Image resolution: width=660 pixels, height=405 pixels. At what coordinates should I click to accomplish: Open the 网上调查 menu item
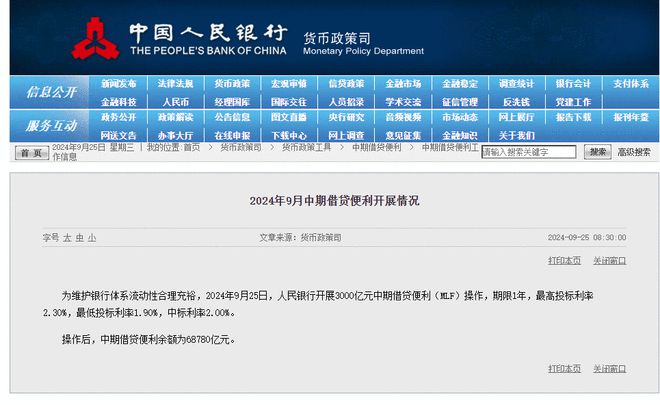coord(346,136)
